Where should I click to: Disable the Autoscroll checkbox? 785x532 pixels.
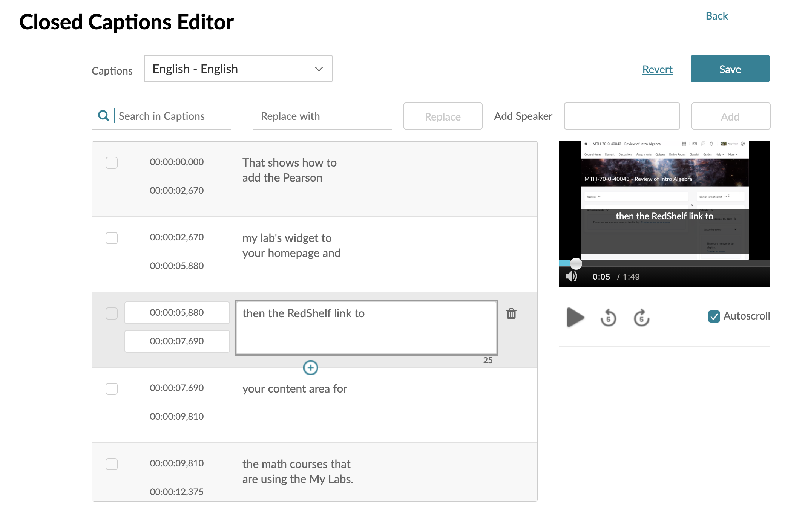tap(714, 316)
